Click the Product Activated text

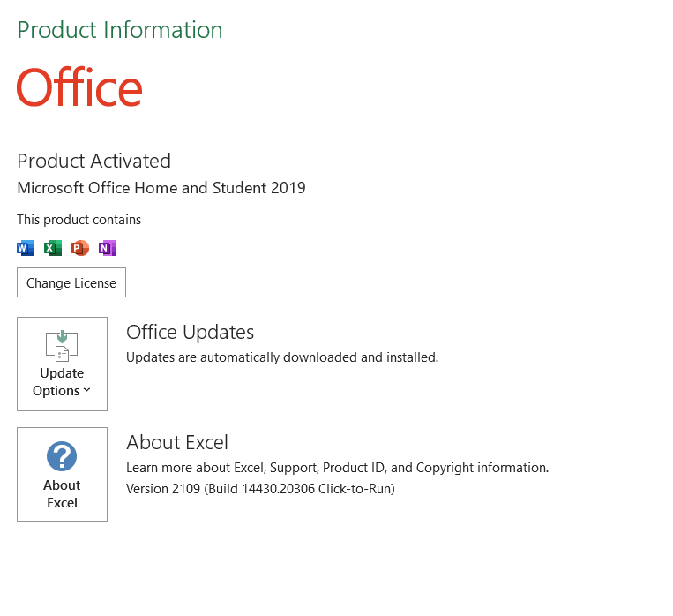tap(93, 162)
